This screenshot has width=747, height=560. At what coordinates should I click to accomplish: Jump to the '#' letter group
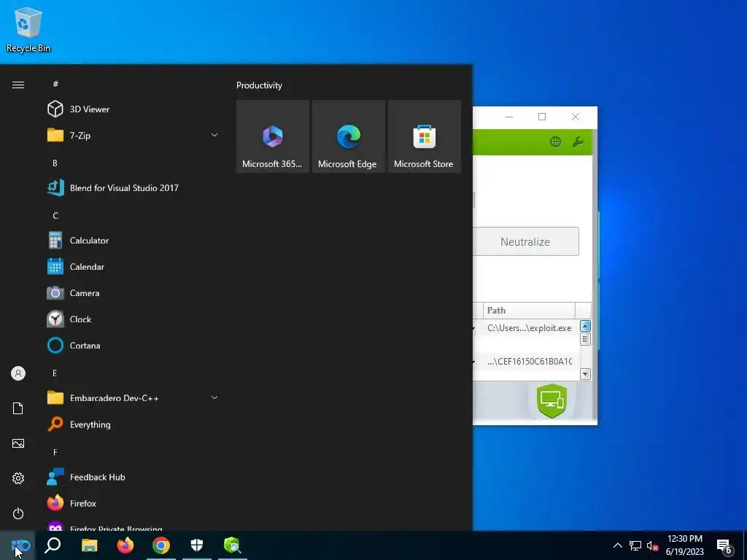[55, 84]
